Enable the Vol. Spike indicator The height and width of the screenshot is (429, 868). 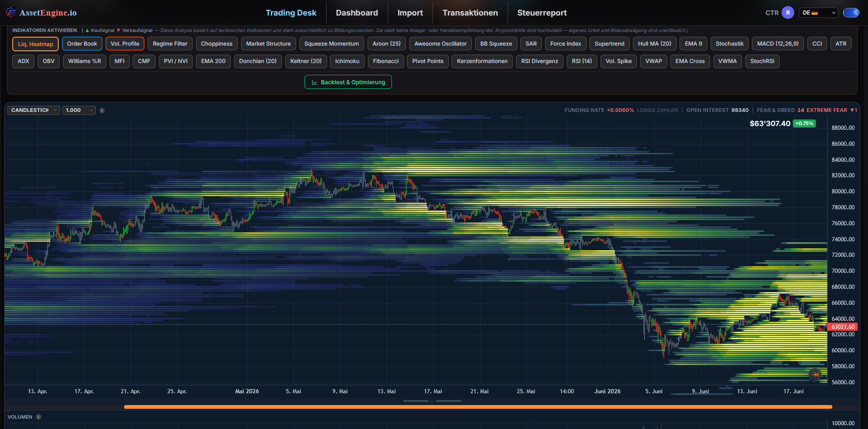pyautogui.click(x=618, y=61)
